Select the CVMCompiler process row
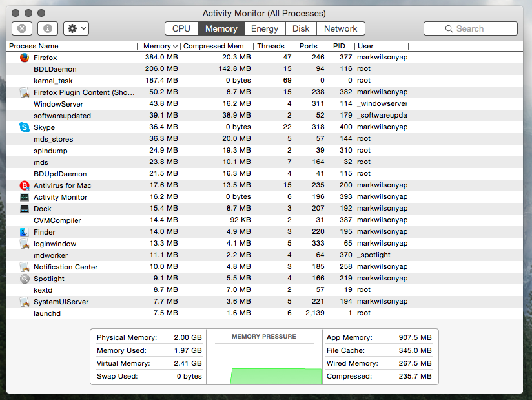The width and height of the screenshot is (532, 400). tap(265, 220)
